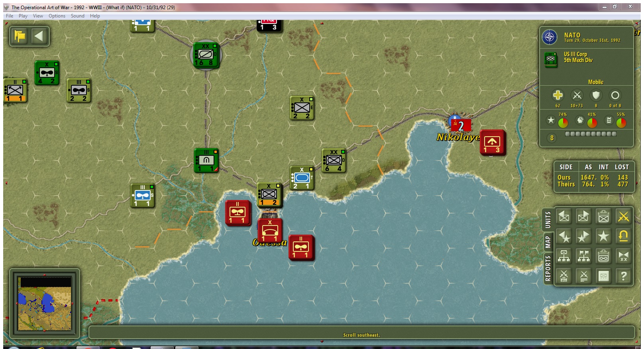Screen dimensions: 644x349
Task: Switch to the REPORTS tab
Action: (x=548, y=269)
